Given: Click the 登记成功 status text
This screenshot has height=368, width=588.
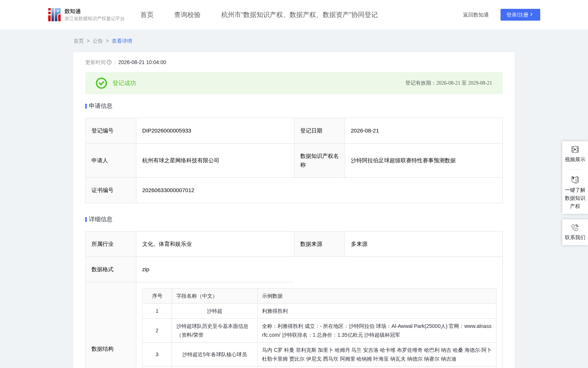Looking at the screenshot, I should click(124, 83).
